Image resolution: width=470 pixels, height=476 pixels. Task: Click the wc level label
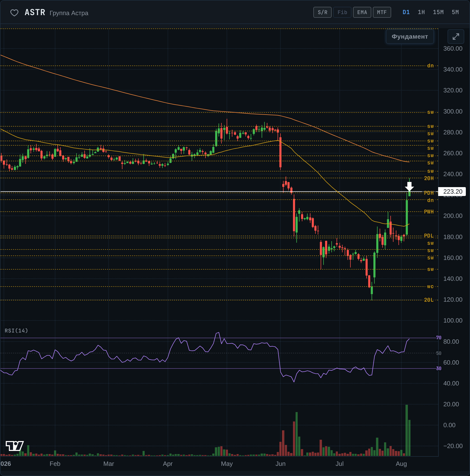430,287
